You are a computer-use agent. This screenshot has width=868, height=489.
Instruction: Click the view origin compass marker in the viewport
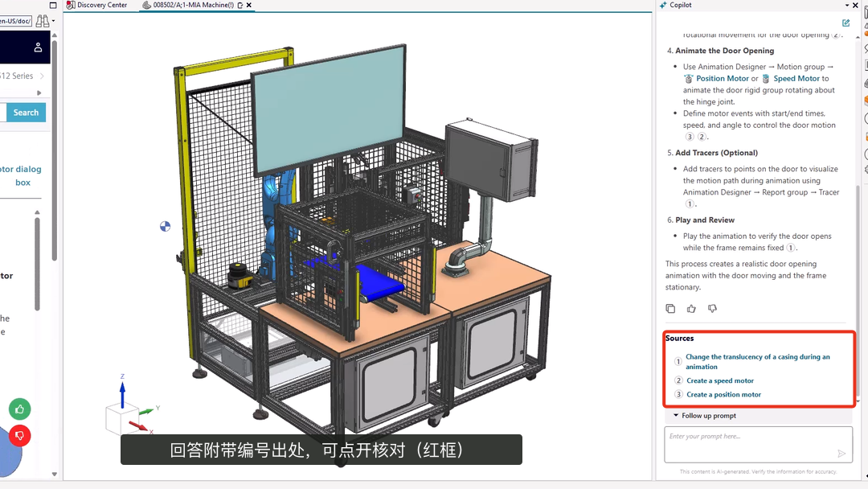(x=165, y=227)
